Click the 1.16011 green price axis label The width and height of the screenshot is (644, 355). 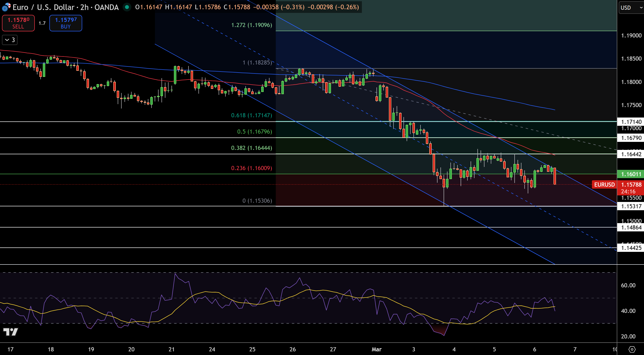630,174
